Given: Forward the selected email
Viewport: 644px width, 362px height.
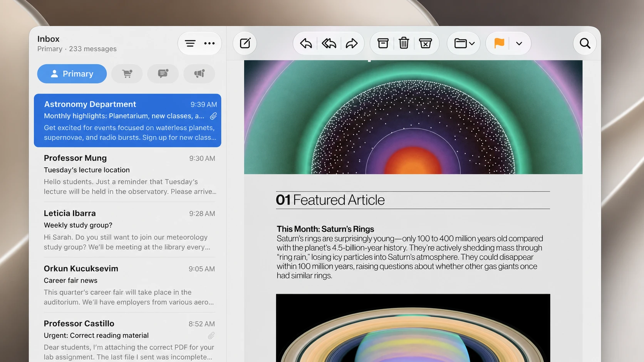Looking at the screenshot, I should pyautogui.click(x=351, y=43).
